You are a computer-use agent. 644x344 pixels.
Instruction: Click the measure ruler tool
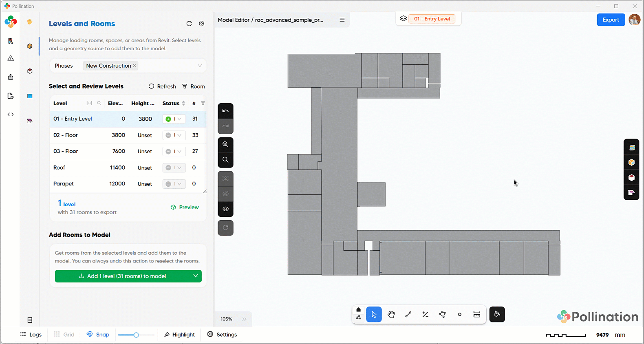coord(477,314)
